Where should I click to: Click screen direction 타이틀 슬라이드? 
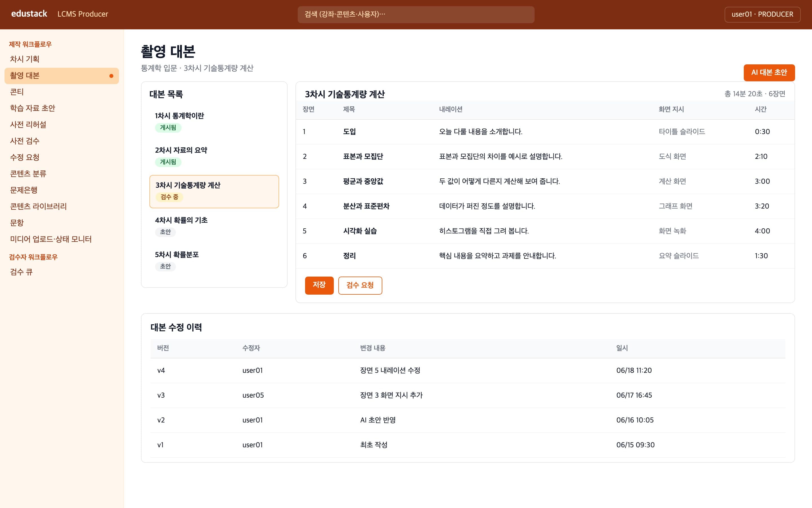pos(682,132)
